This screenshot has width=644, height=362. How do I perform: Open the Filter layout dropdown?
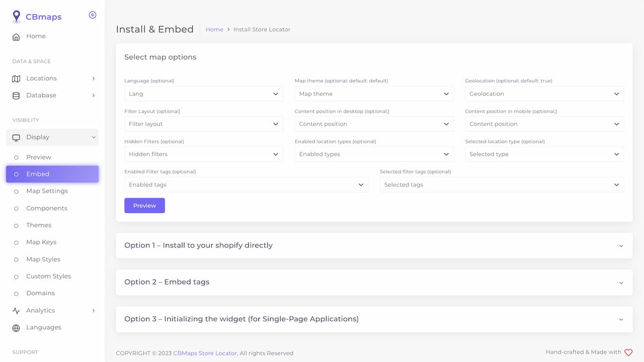(204, 124)
